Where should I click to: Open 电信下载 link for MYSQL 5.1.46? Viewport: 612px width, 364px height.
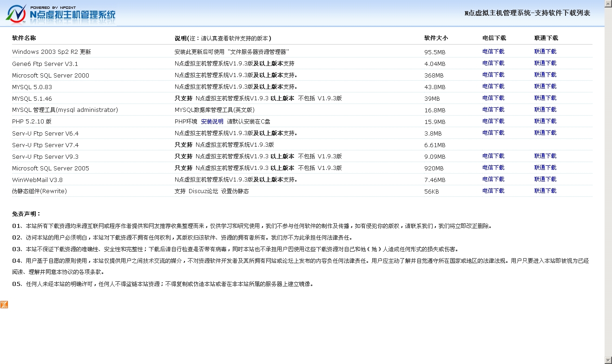tap(493, 98)
